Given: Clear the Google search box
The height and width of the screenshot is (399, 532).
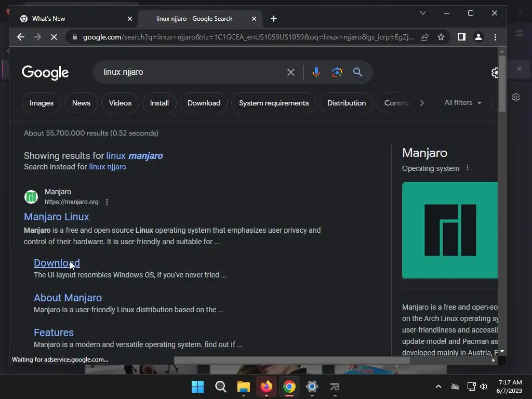Looking at the screenshot, I should click(291, 72).
